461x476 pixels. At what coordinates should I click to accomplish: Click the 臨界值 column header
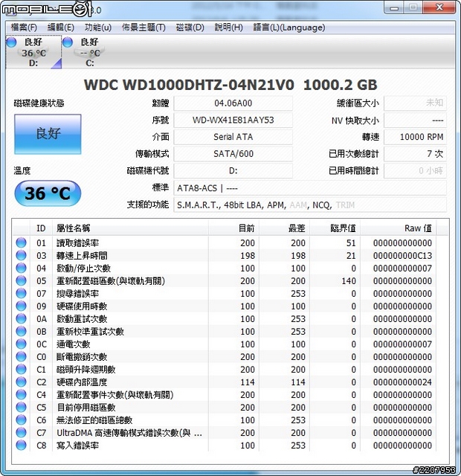tap(335, 228)
